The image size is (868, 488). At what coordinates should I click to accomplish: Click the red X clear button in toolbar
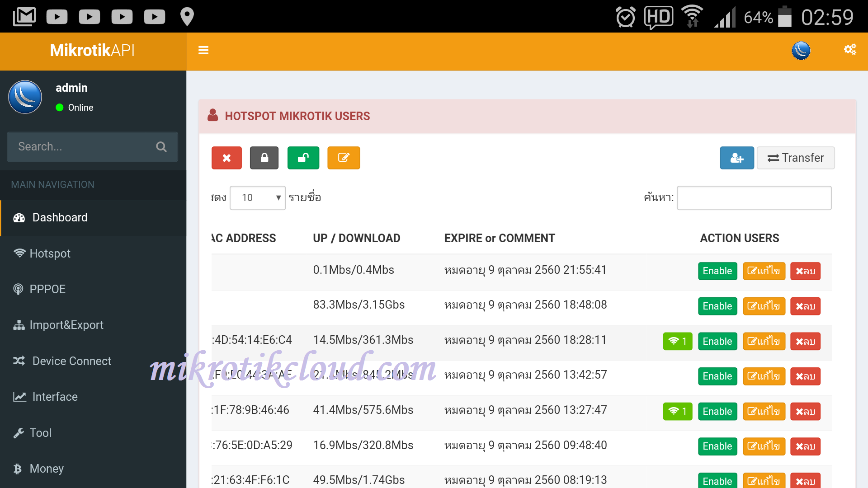pyautogui.click(x=227, y=157)
